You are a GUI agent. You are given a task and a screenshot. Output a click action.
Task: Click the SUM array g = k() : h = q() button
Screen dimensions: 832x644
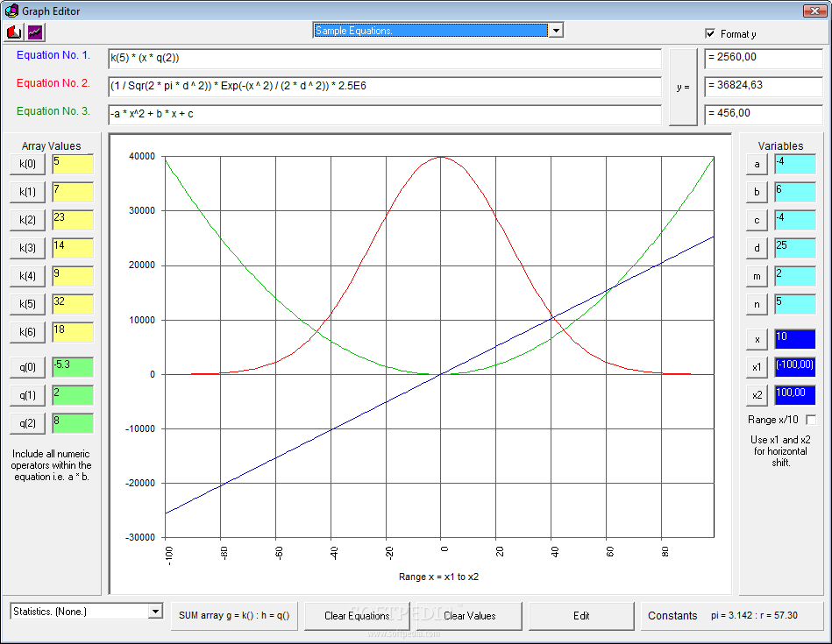(x=234, y=615)
